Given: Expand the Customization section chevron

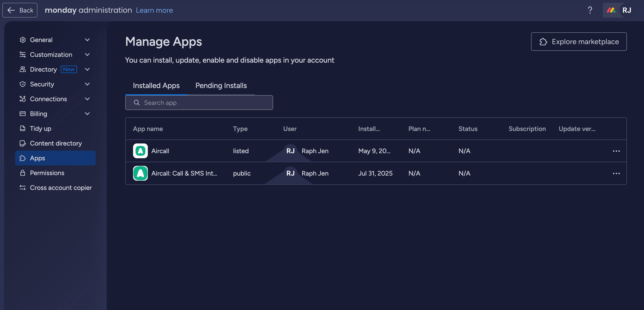Looking at the screenshot, I should click(87, 55).
